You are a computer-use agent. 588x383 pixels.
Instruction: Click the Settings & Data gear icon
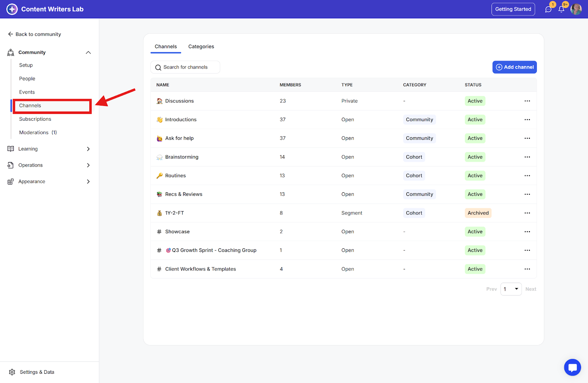click(x=12, y=372)
